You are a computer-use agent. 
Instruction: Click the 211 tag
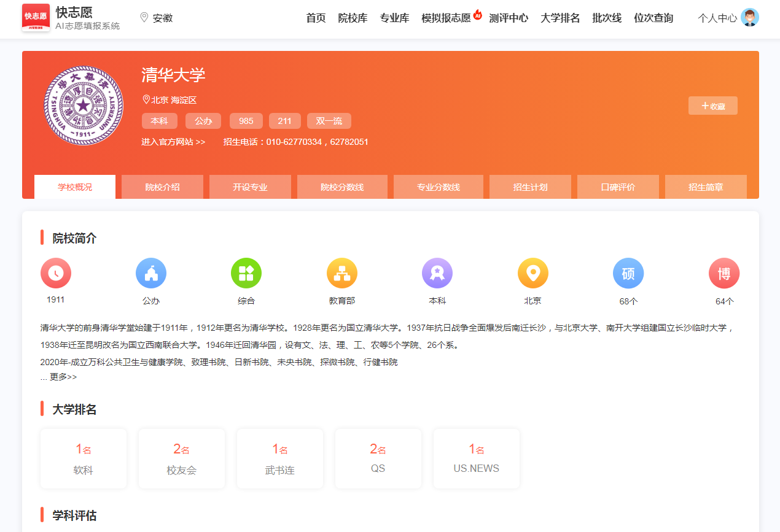(285, 121)
